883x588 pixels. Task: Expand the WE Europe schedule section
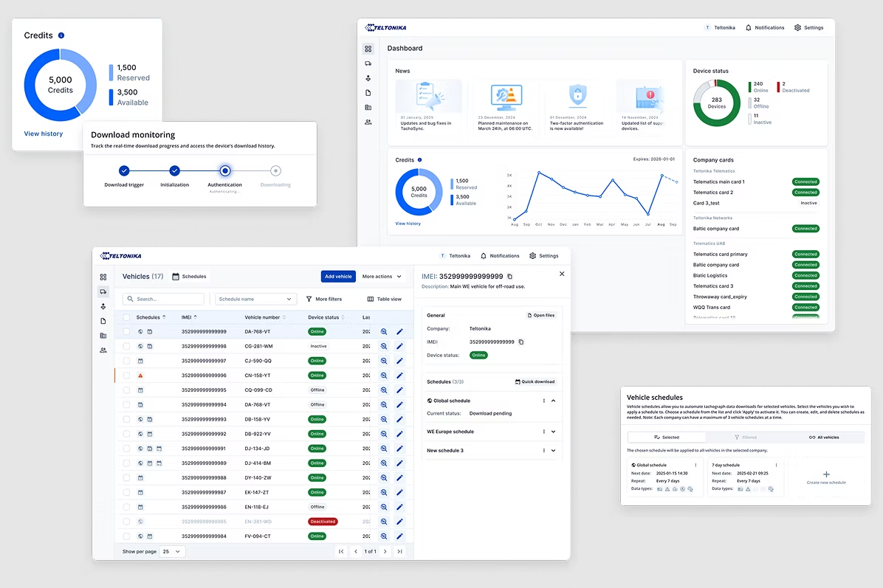point(553,432)
